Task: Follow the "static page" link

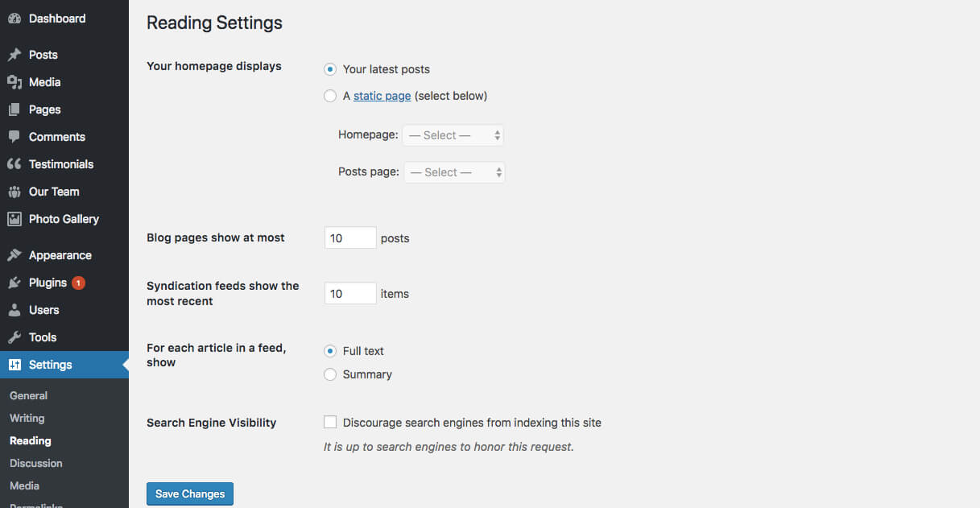Action: (382, 96)
